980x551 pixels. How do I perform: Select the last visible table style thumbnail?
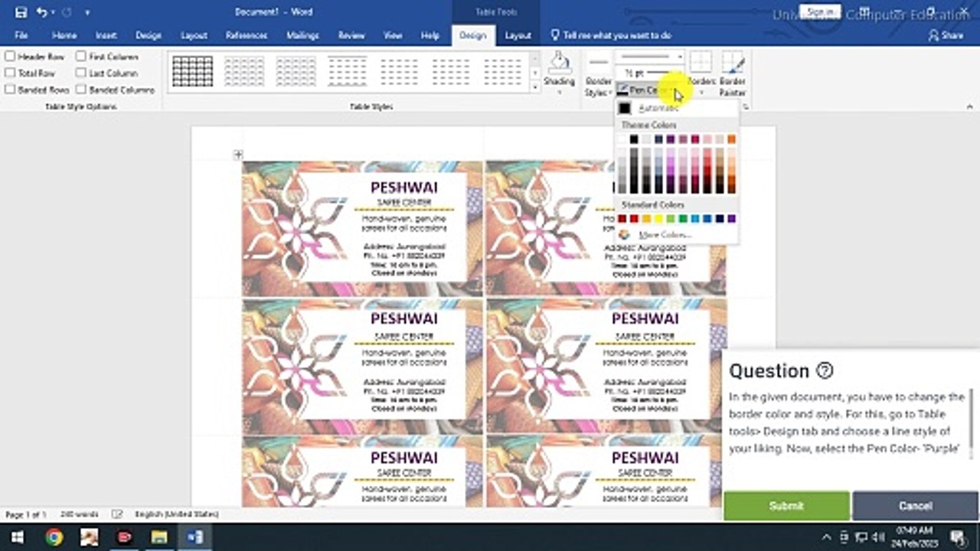pyautogui.click(x=503, y=71)
